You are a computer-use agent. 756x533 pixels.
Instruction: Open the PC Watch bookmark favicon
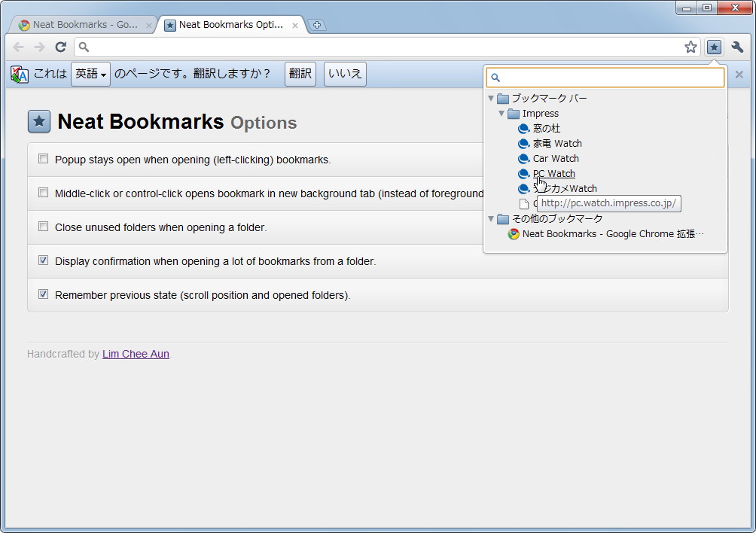(523, 173)
